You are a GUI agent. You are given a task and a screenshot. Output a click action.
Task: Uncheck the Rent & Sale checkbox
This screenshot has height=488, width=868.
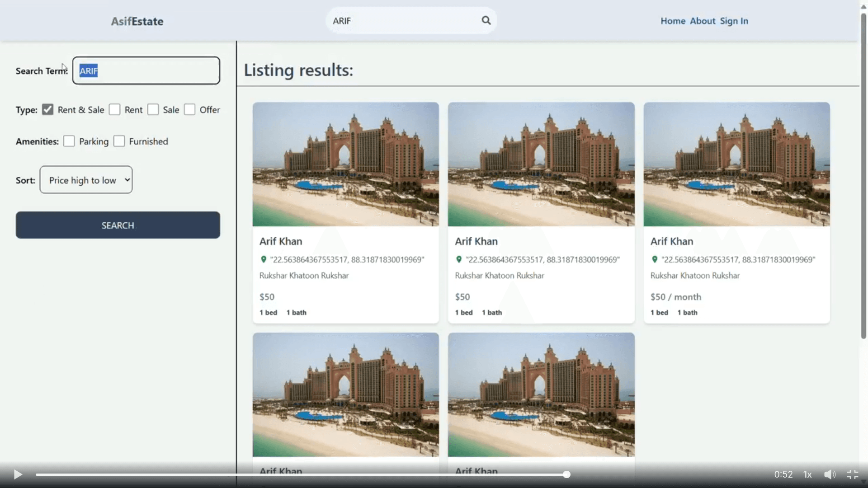tap(47, 110)
